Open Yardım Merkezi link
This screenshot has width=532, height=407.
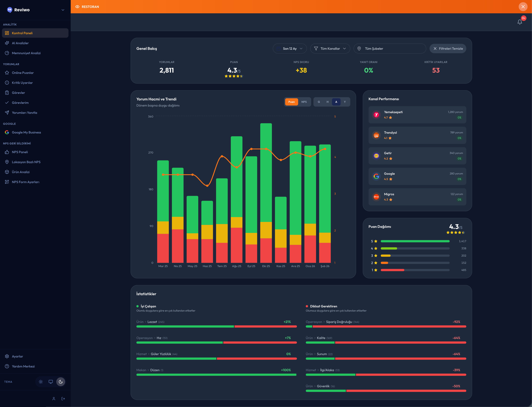tap(23, 366)
